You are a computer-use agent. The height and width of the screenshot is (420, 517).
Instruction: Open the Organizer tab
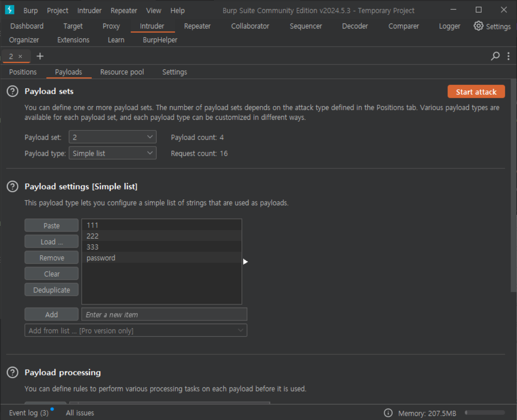pyautogui.click(x=24, y=40)
